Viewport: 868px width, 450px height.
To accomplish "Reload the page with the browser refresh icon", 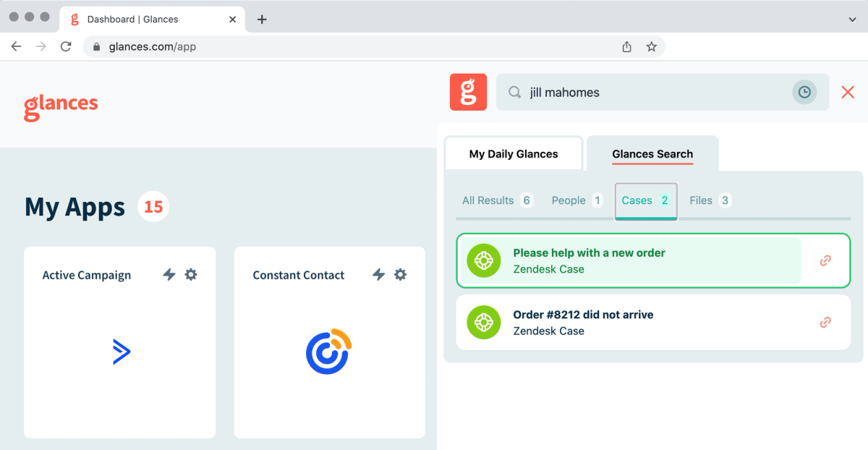I will click(x=66, y=46).
